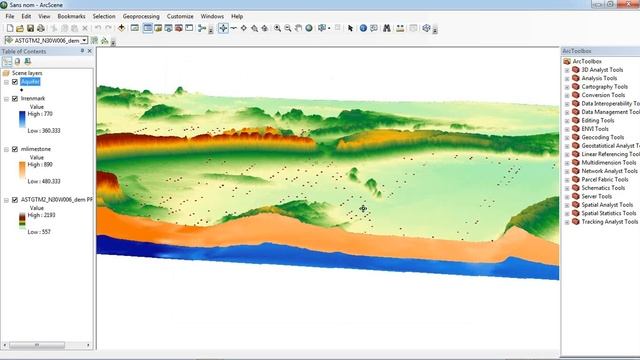Click Editing Tools in ArcToolbox

pyautogui.click(x=598, y=120)
